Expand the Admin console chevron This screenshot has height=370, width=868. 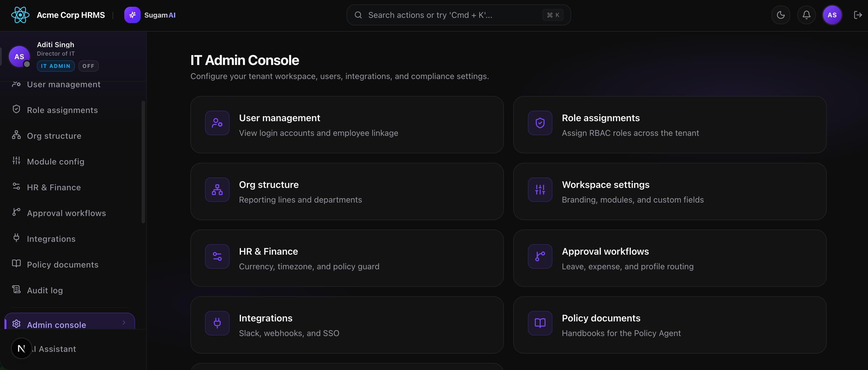[124, 323]
